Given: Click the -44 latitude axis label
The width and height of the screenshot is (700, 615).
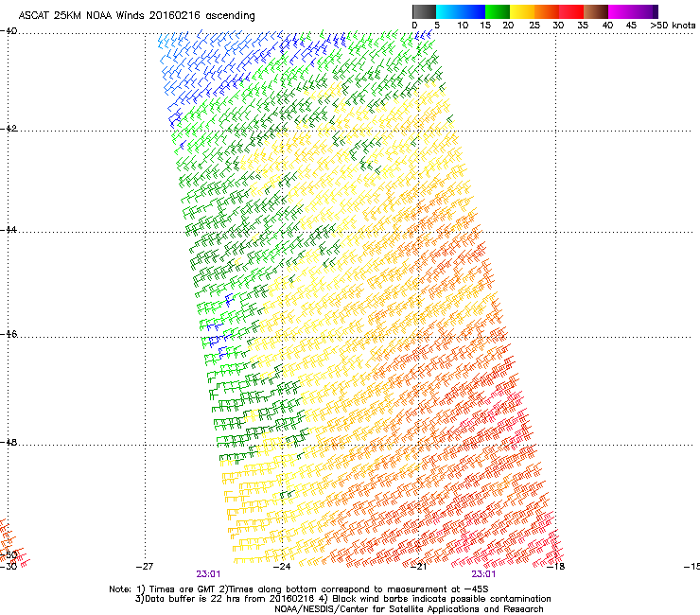Looking at the screenshot, I should pos(9,230).
